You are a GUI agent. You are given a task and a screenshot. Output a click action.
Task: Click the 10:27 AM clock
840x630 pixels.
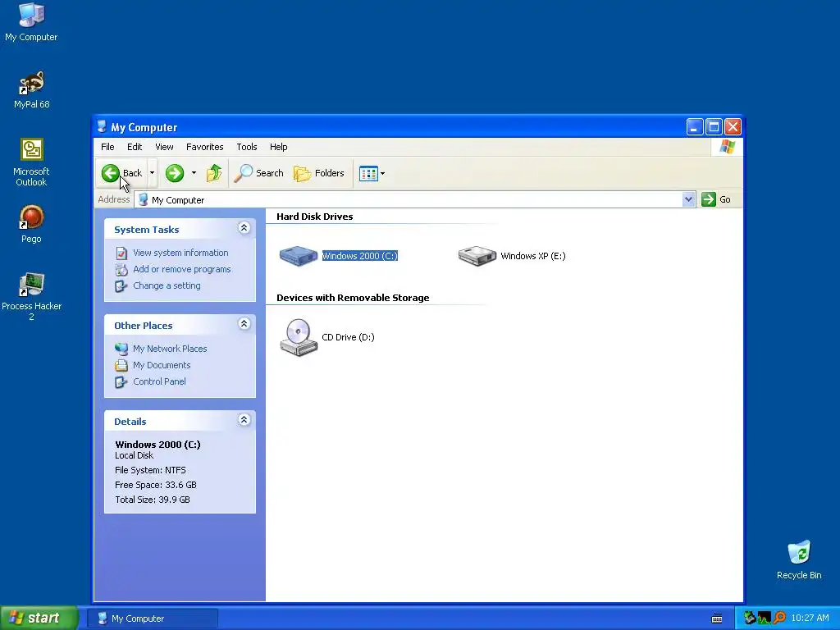point(810,619)
